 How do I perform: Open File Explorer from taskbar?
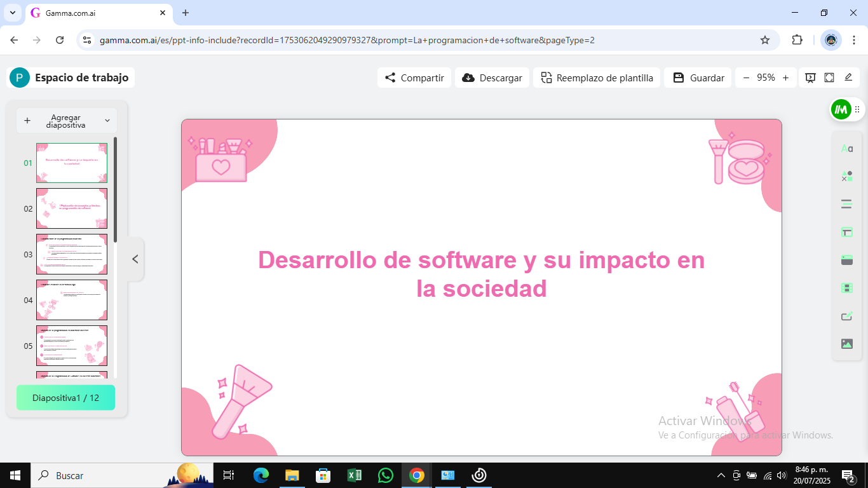(292, 475)
